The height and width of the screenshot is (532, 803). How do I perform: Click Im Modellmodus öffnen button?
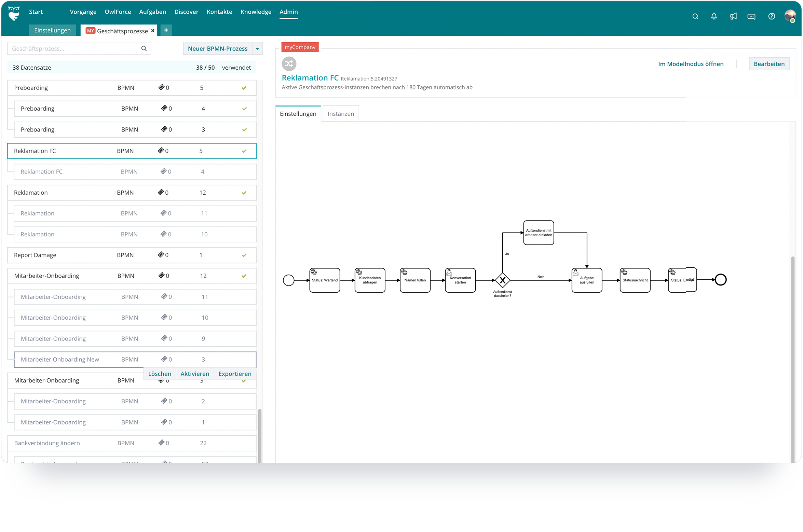[x=691, y=64]
